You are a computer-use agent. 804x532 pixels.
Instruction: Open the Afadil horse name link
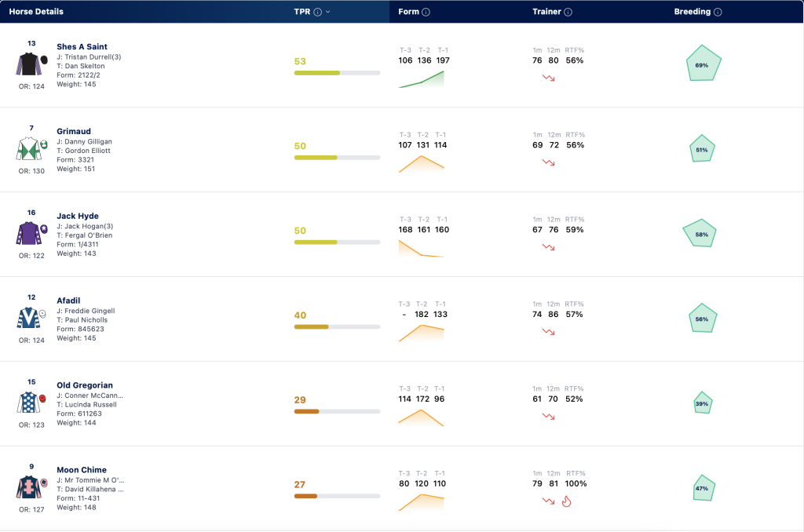(68, 301)
